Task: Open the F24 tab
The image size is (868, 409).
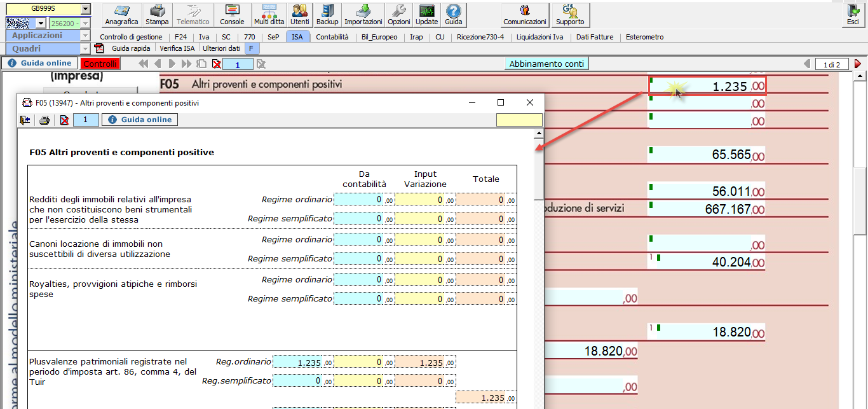Action: (x=180, y=37)
